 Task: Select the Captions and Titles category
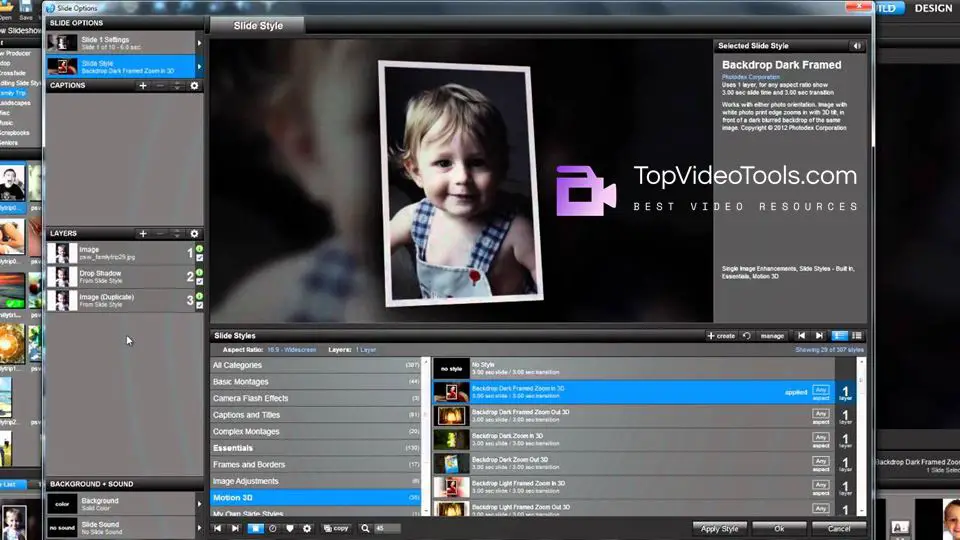pos(315,414)
